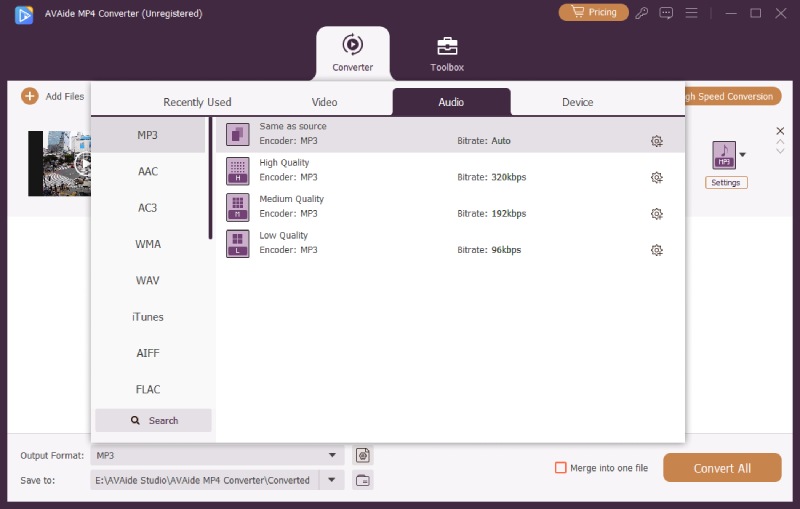
Task: Select the 'Medium Quality' preset text
Action: coord(291,199)
